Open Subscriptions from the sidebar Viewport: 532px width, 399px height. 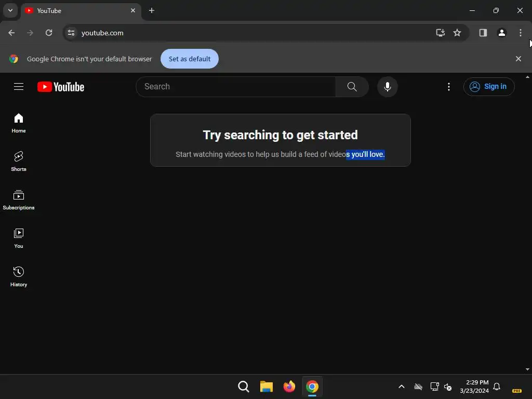click(19, 200)
